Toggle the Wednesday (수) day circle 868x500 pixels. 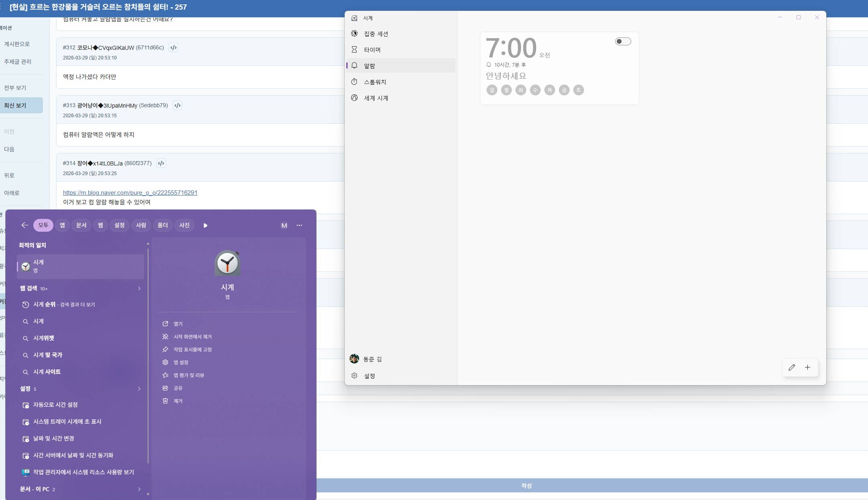point(535,90)
